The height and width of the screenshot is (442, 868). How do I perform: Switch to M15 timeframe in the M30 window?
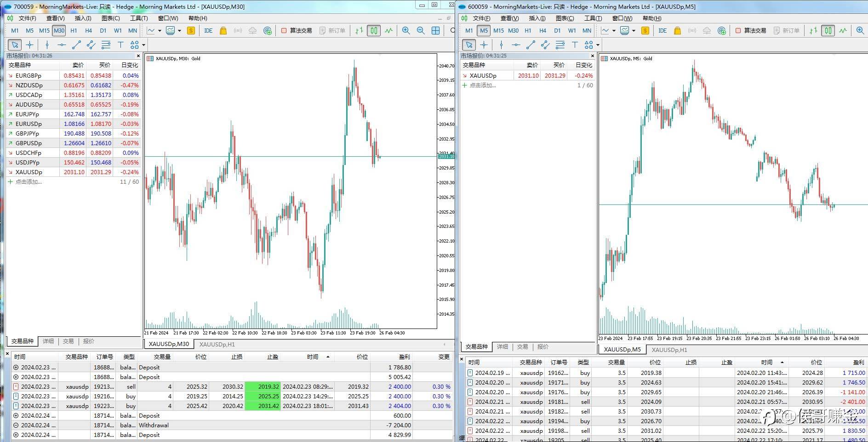click(44, 30)
